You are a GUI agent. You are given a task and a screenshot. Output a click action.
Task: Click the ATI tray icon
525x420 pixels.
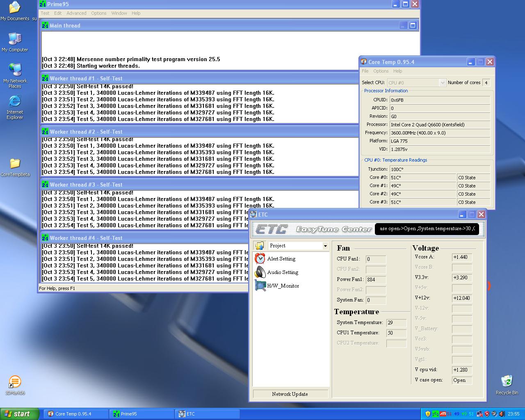coord(443,414)
